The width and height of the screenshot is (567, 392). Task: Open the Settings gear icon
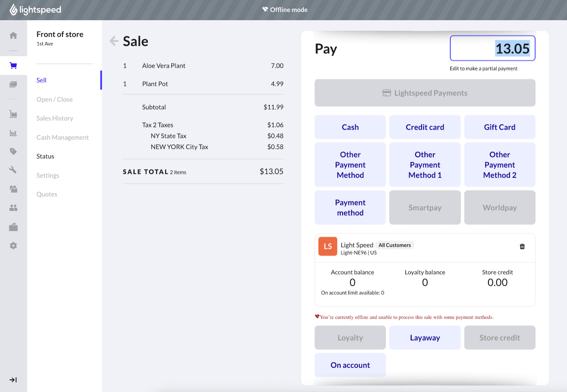point(13,246)
